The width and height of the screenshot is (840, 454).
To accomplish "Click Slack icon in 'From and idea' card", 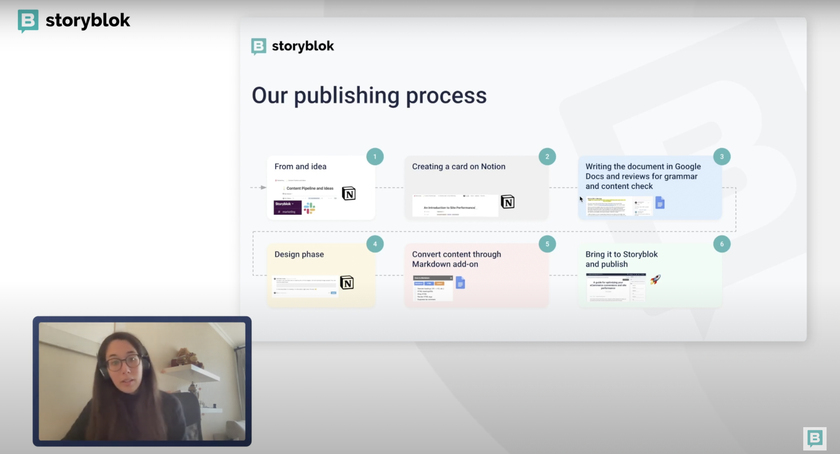I will click(310, 208).
